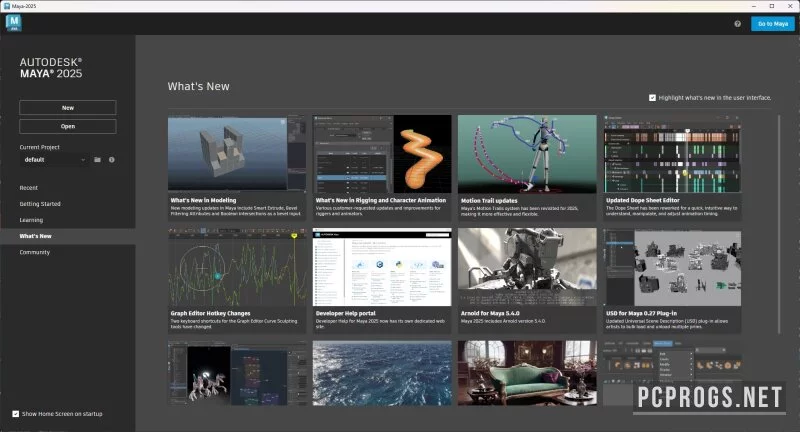Open the white creatures node editor thumbnail
This screenshot has height=432, width=800.
[237, 373]
